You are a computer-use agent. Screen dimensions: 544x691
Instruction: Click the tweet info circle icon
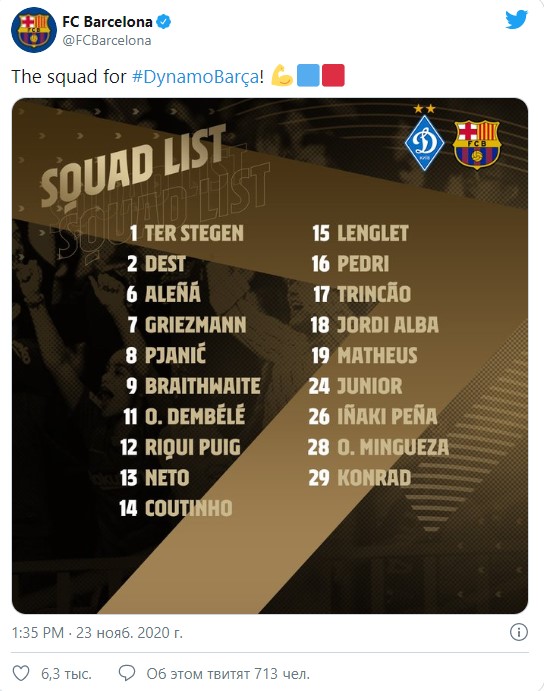coord(518,632)
